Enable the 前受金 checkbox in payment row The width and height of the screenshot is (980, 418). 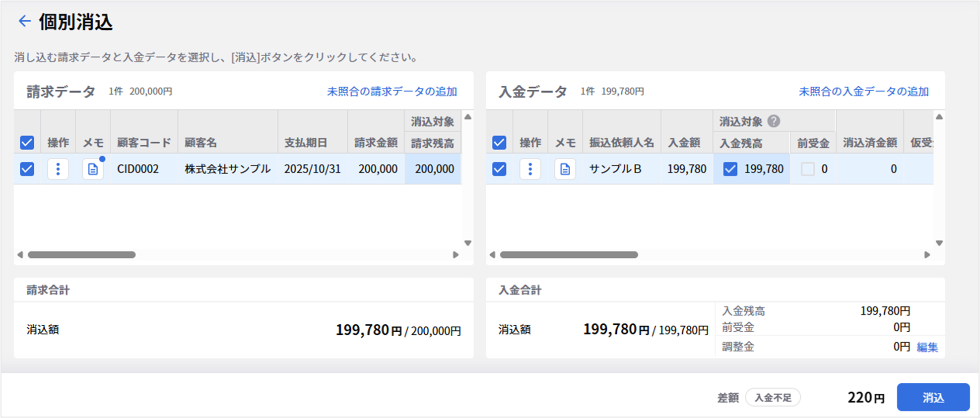pos(807,169)
